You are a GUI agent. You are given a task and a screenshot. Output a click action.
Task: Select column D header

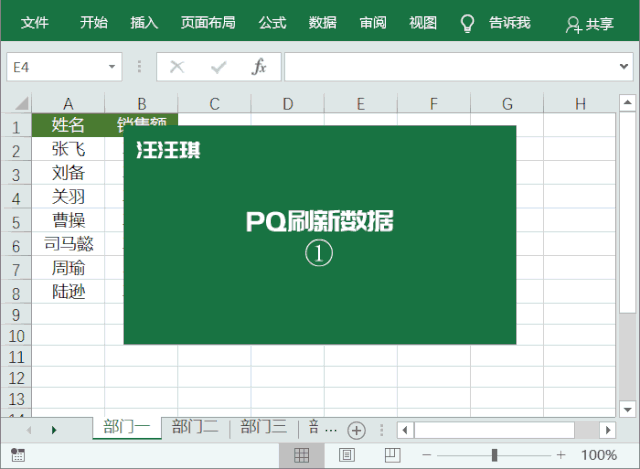(x=288, y=104)
